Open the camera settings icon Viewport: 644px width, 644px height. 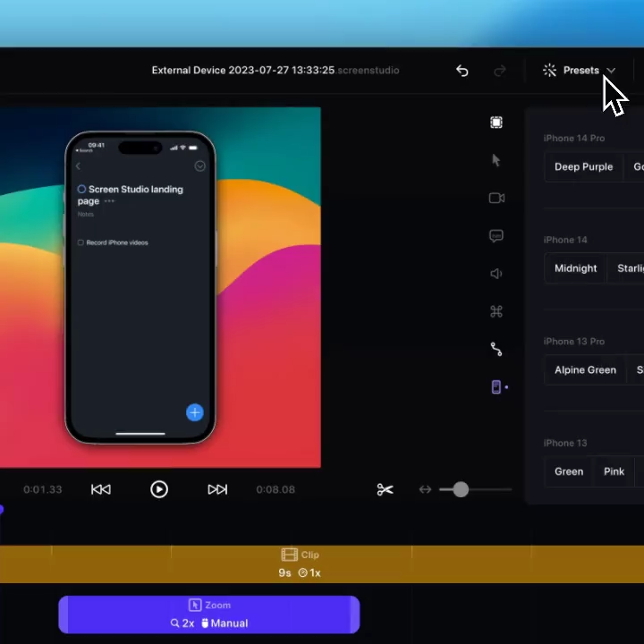[x=496, y=198]
